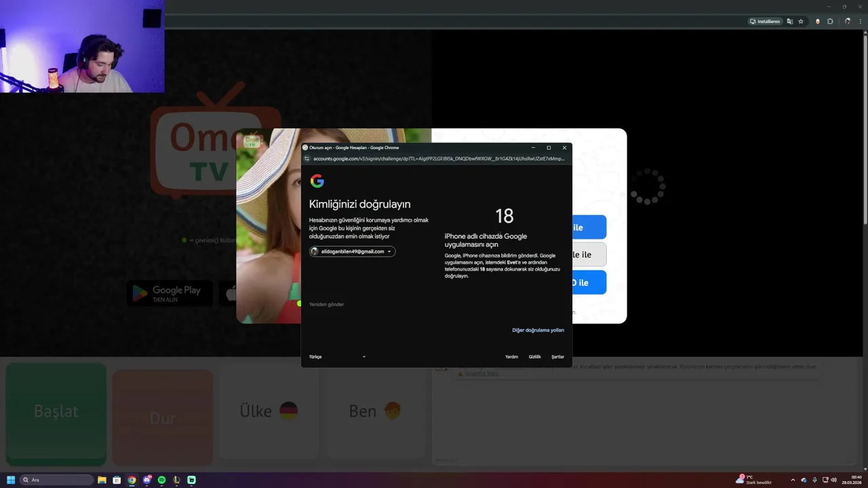
Task: Click the translate page icon in Chrome
Action: coord(790,21)
